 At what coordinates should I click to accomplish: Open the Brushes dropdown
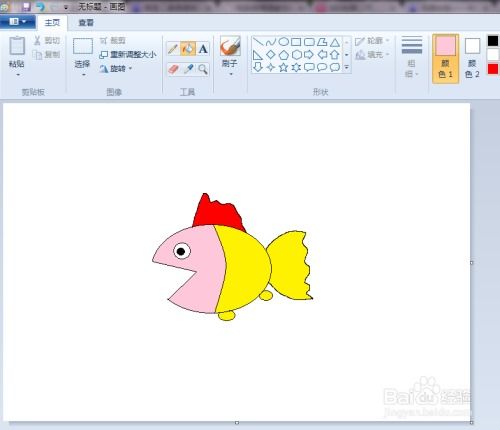click(230, 74)
